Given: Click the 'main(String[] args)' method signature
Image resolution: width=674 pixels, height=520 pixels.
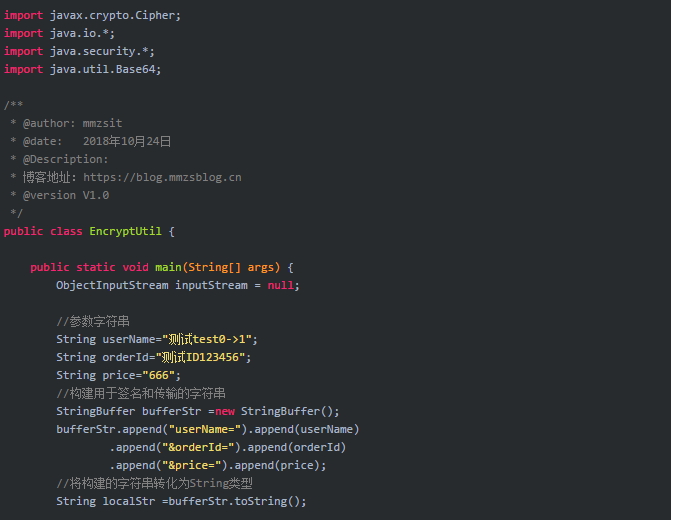Looking at the screenshot, I should tap(218, 268).
